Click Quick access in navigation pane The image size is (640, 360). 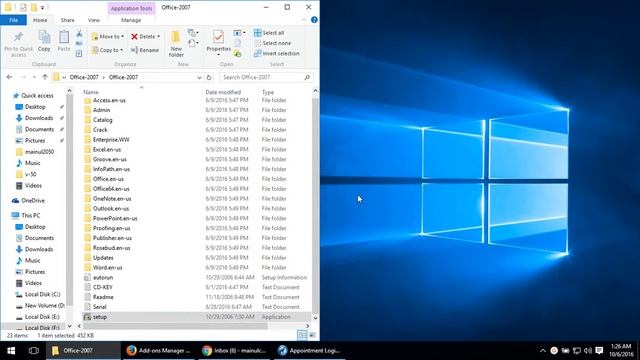tap(37, 96)
